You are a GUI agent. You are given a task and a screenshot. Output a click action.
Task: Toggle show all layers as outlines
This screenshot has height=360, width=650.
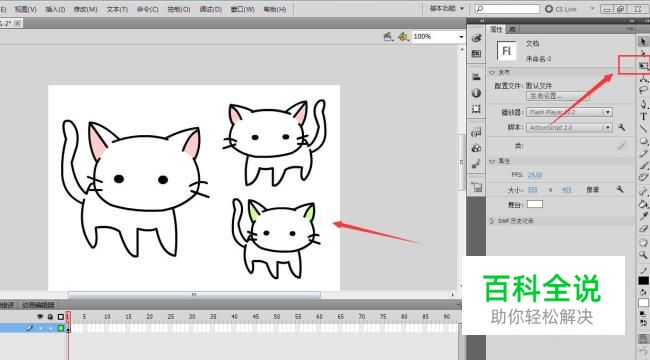(61, 317)
